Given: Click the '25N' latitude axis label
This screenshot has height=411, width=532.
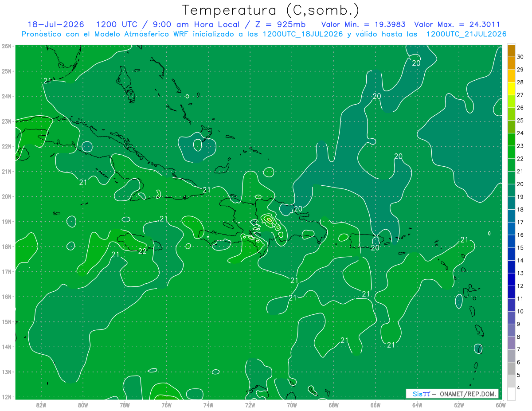Looking at the screenshot, I should [x=6, y=71].
